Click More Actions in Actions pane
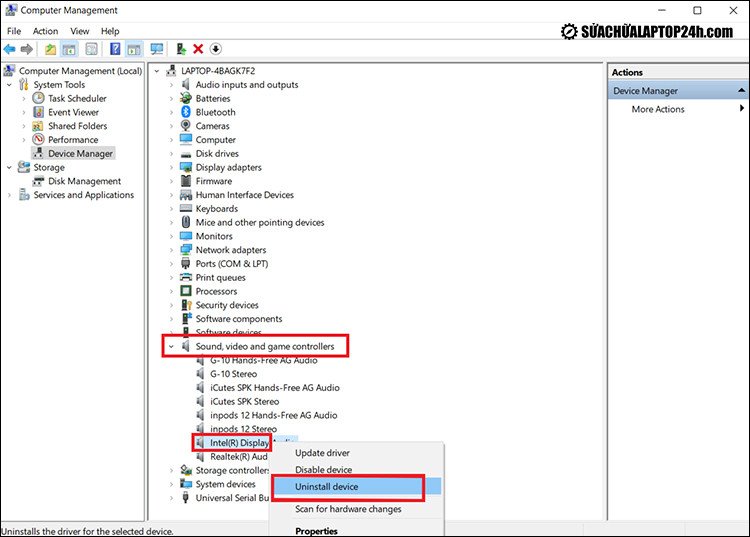The image size is (750, 537). click(658, 109)
